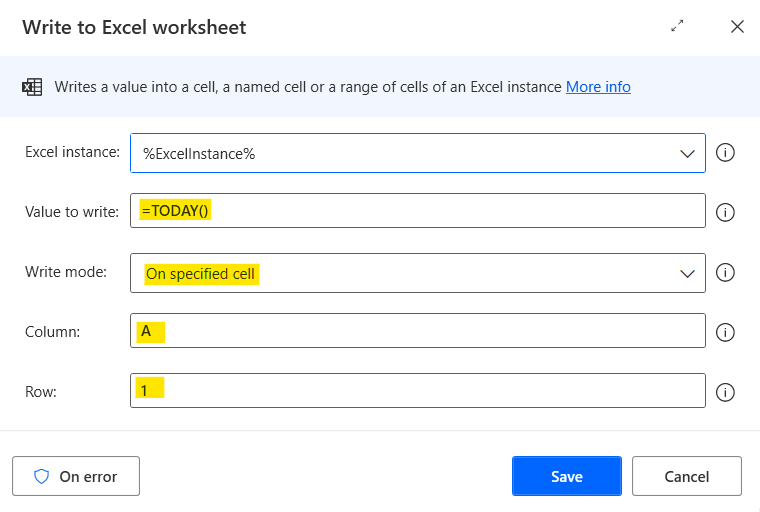Focus the Row input containing 1
The height and width of the screenshot is (512, 760).
click(418, 391)
